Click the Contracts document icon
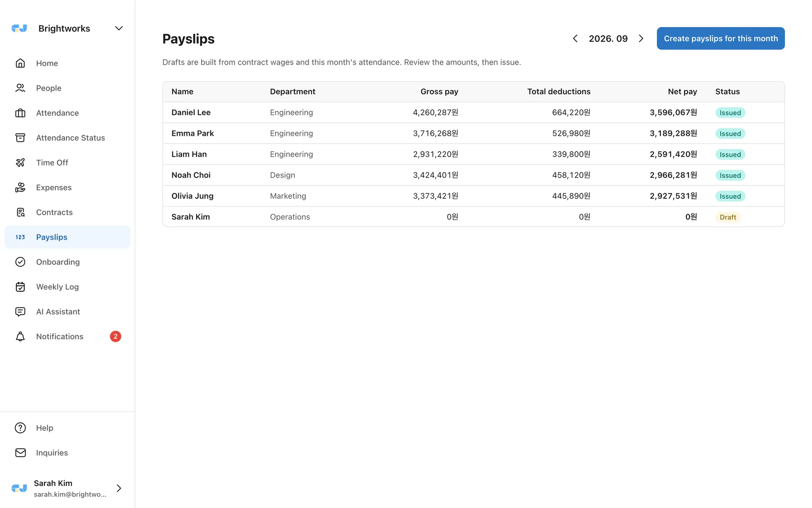 point(20,212)
